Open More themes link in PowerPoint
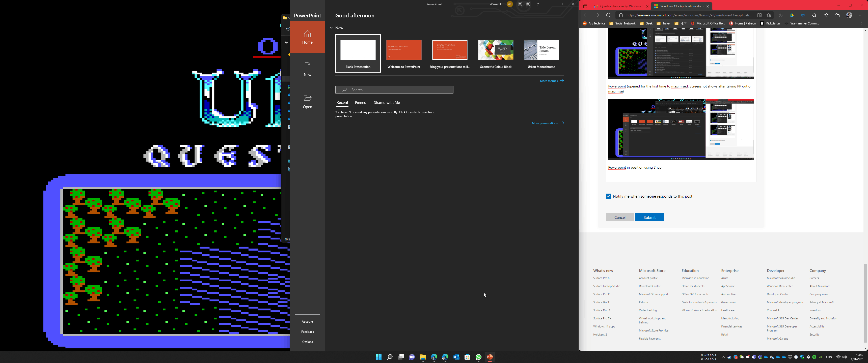 pos(552,81)
